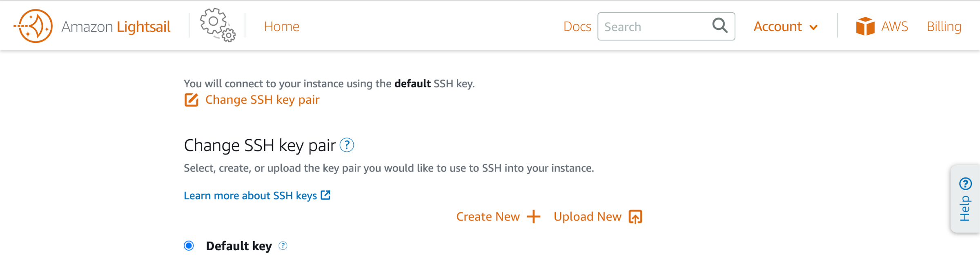The width and height of the screenshot is (980, 280).
Task: Open the Docs menu item
Action: click(x=577, y=27)
